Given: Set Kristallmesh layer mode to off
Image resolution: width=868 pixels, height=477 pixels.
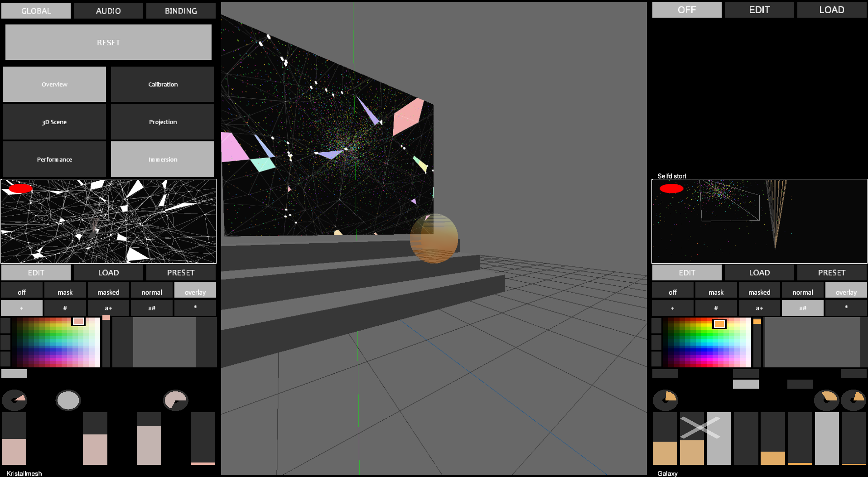Looking at the screenshot, I should click(22, 292).
